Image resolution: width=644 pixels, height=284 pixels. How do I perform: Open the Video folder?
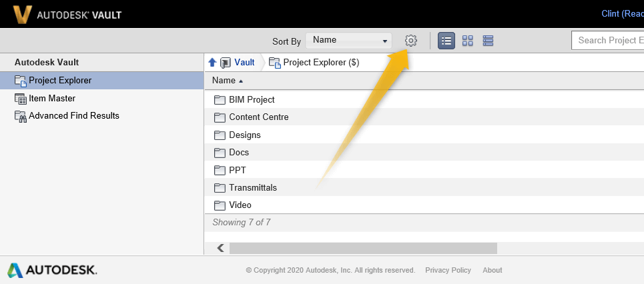pos(240,205)
